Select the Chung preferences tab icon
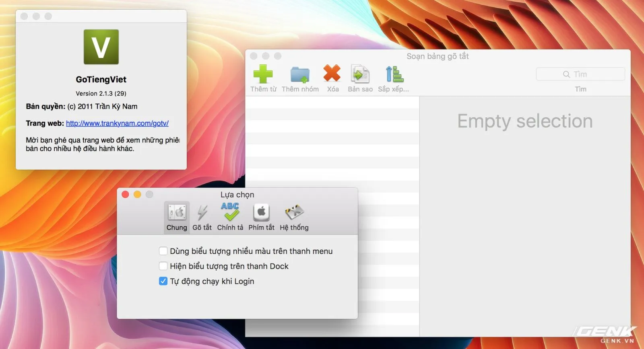Viewport: 644px width, 349px height. click(x=177, y=212)
